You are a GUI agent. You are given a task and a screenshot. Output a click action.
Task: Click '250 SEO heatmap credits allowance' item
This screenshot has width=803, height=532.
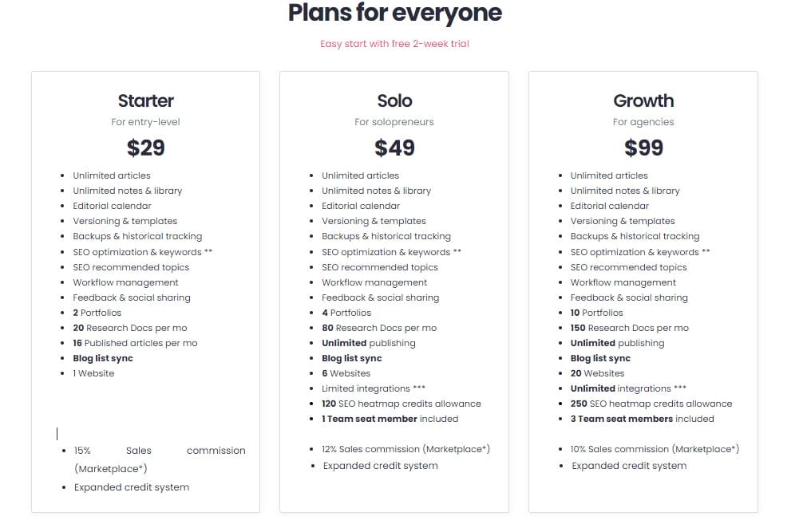tap(651, 404)
